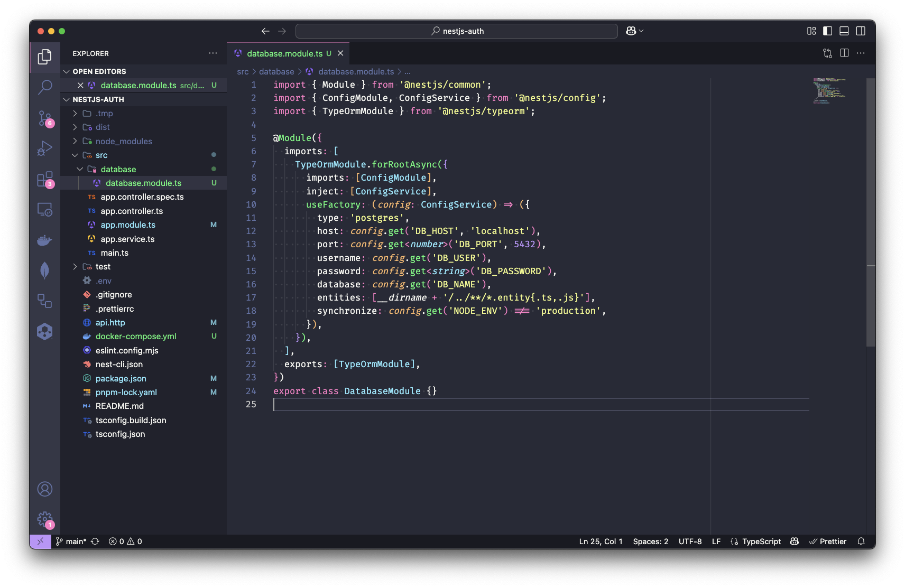Open the editor More Actions menu
The width and height of the screenshot is (905, 588).
[x=861, y=53]
